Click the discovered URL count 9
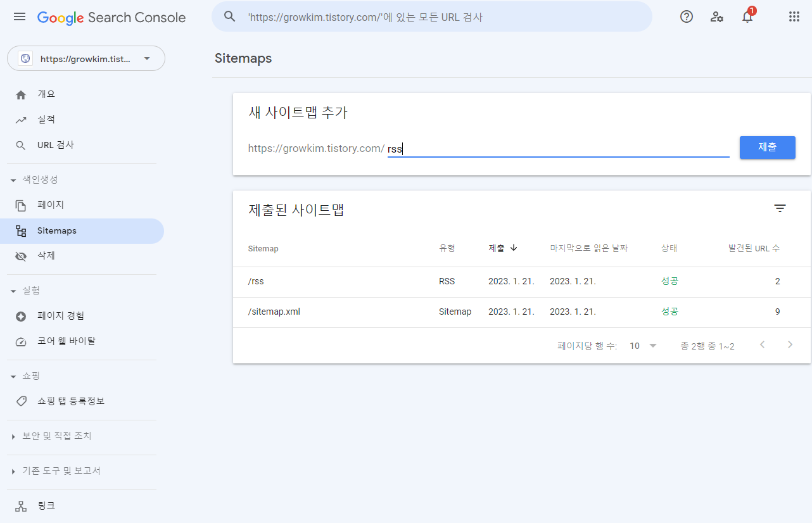The image size is (812, 523). pos(777,312)
